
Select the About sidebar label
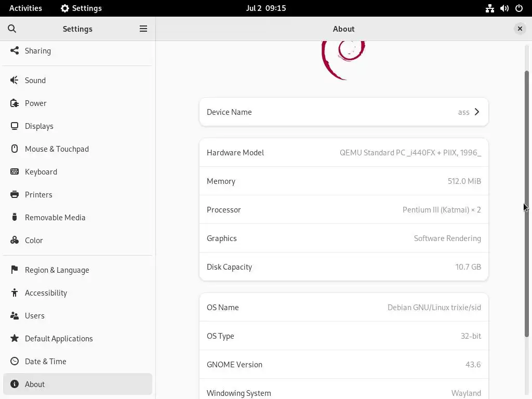point(35,384)
